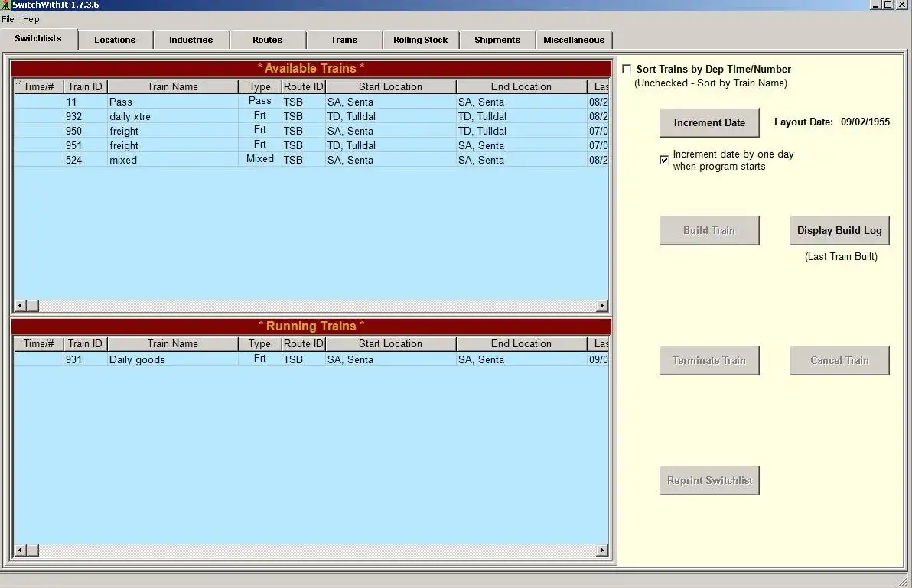Switch to the Miscellaneous tab
Viewport: 912px width, 588px height.
[573, 39]
